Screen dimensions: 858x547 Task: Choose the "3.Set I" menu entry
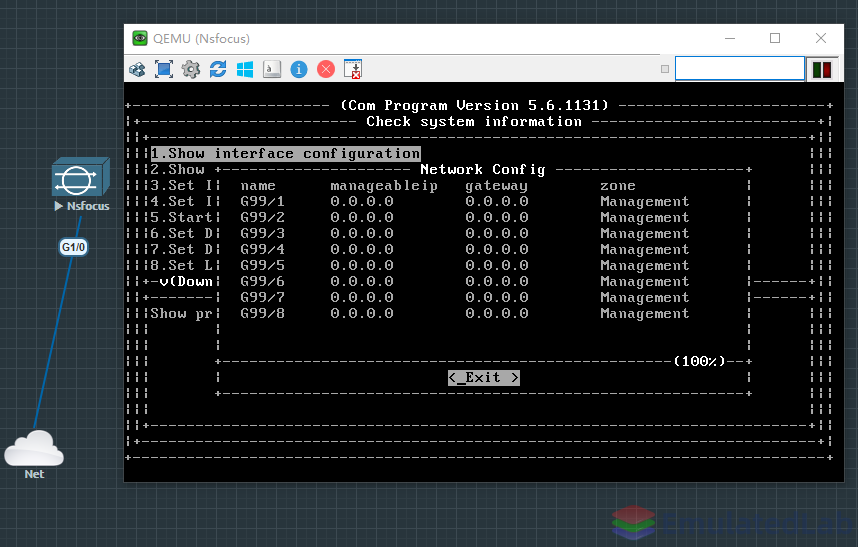tap(182, 185)
